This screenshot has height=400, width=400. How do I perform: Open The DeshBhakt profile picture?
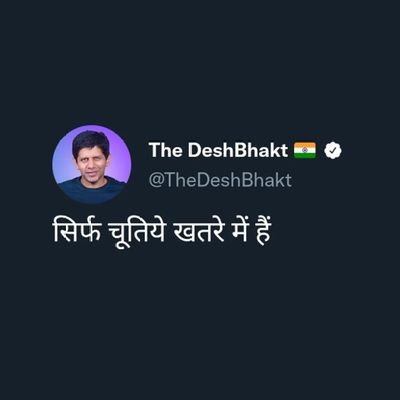point(92,165)
